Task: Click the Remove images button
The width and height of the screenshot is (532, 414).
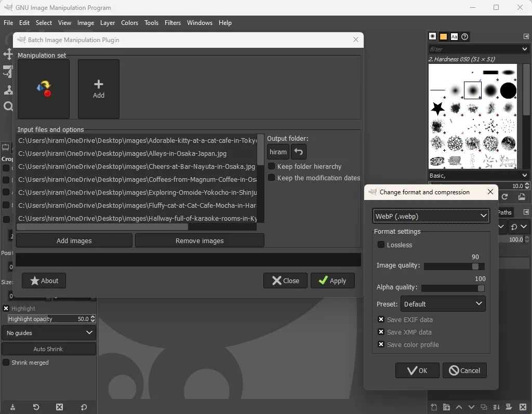Action: point(199,241)
